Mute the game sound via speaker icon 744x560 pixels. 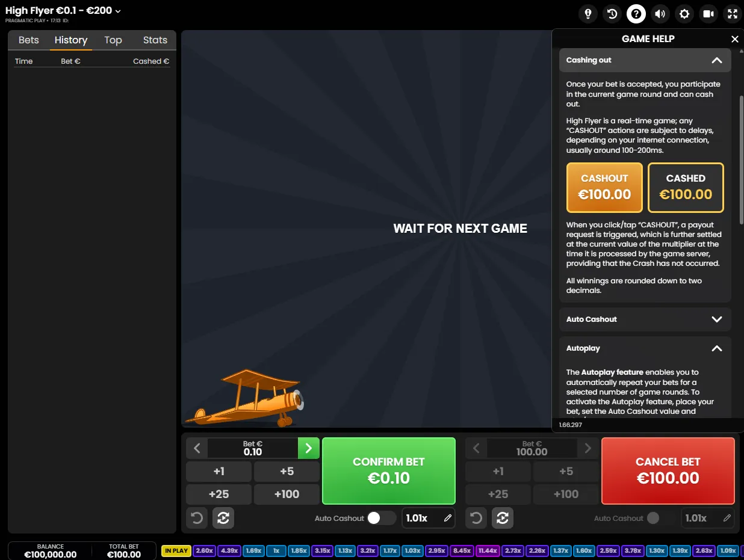click(660, 14)
